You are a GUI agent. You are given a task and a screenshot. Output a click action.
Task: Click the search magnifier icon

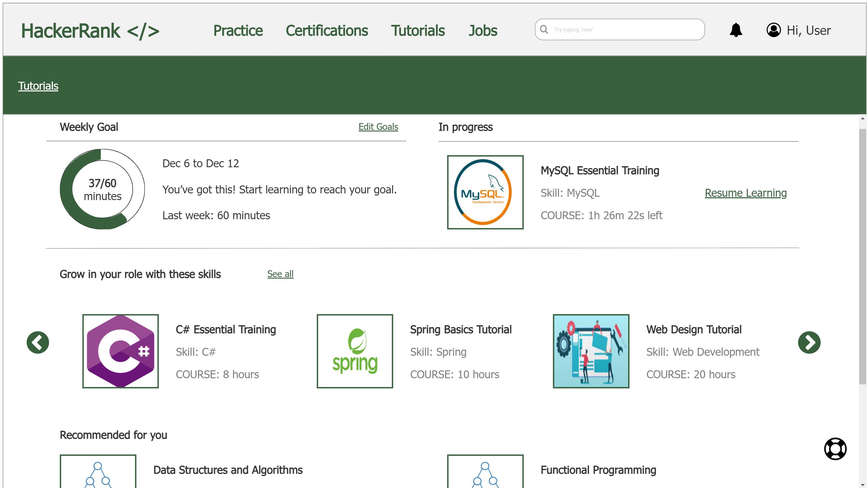(544, 30)
